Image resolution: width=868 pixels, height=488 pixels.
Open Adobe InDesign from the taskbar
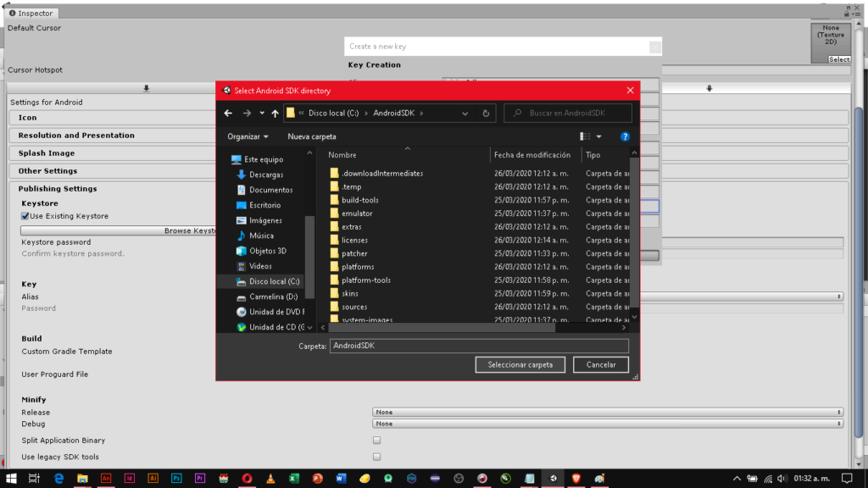[130, 479]
